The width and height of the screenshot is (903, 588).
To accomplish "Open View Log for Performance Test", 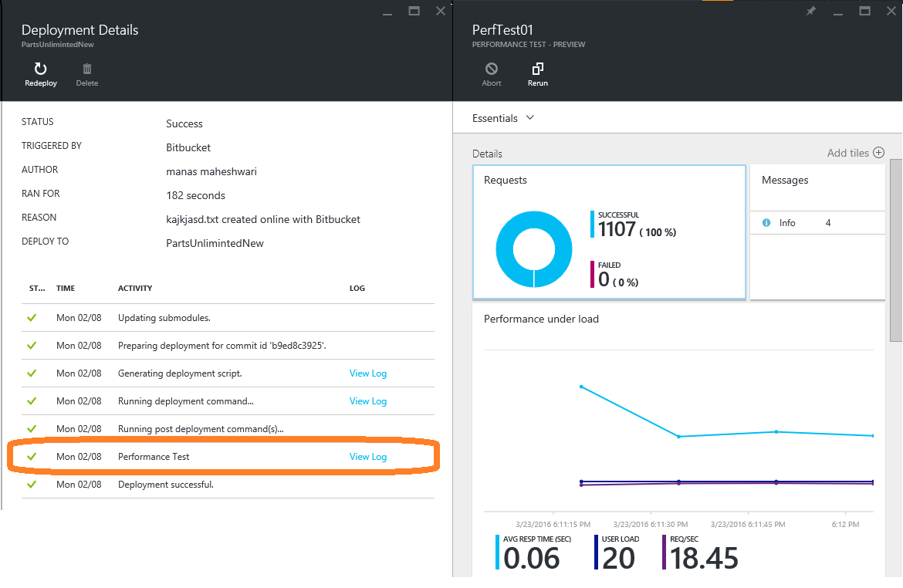I will click(368, 457).
